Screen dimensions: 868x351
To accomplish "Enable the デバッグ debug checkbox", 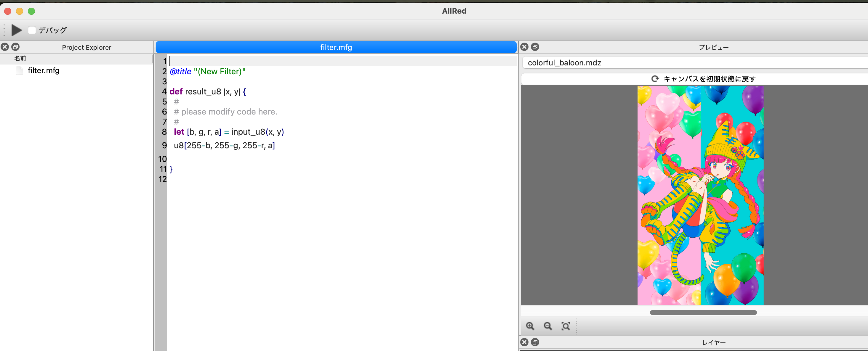I will click(x=32, y=30).
